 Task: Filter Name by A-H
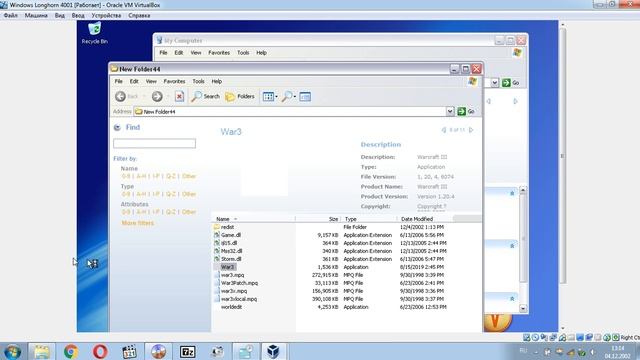(x=141, y=176)
